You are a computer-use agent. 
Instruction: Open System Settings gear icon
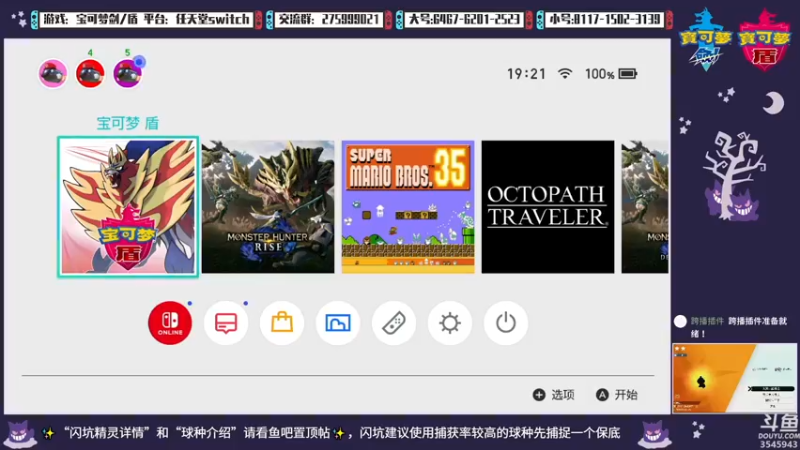(x=449, y=322)
